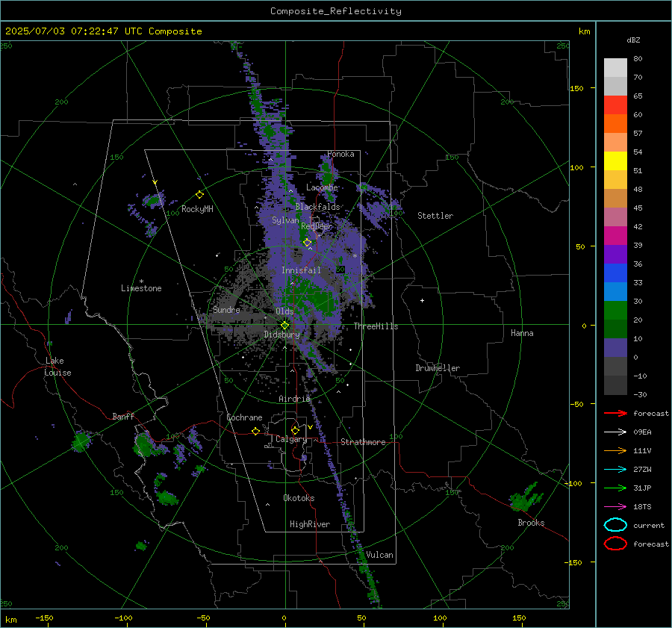672x628 pixels.
Task: Click the Cochrane label
Action: click(x=244, y=417)
